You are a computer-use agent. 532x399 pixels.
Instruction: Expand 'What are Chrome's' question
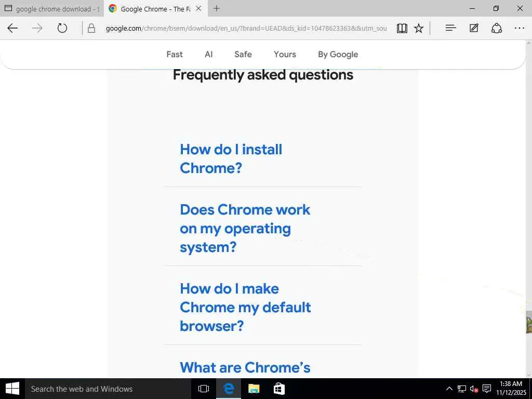(x=245, y=367)
